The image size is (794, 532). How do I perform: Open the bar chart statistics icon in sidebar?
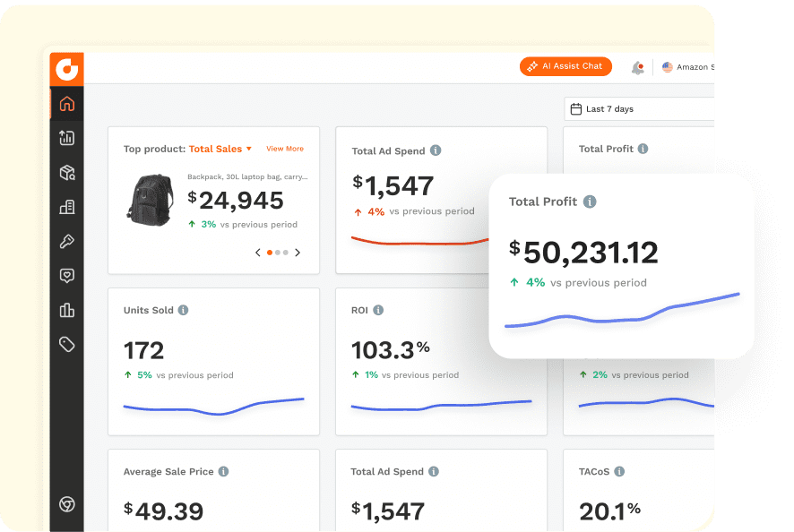pyautogui.click(x=67, y=310)
